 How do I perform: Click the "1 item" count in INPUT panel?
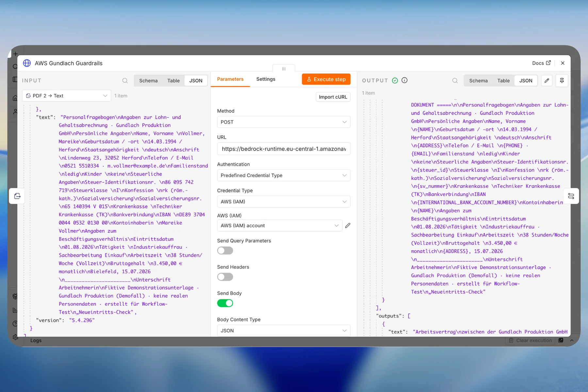coord(121,96)
